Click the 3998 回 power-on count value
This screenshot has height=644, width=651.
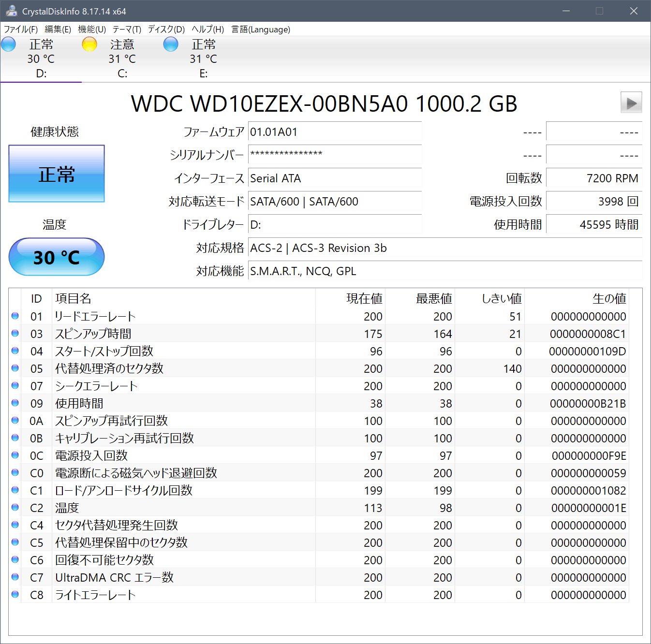(594, 201)
